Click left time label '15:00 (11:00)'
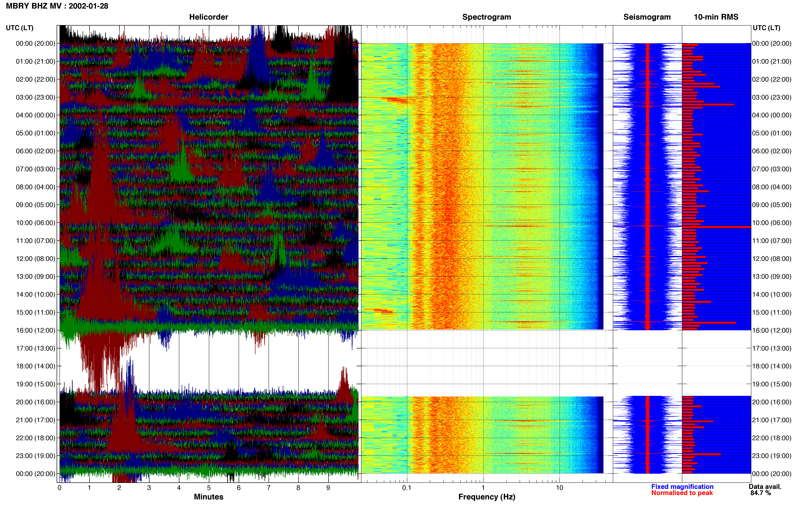The height and width of the screenshot is (508, 812). click(x=36, y=312)
